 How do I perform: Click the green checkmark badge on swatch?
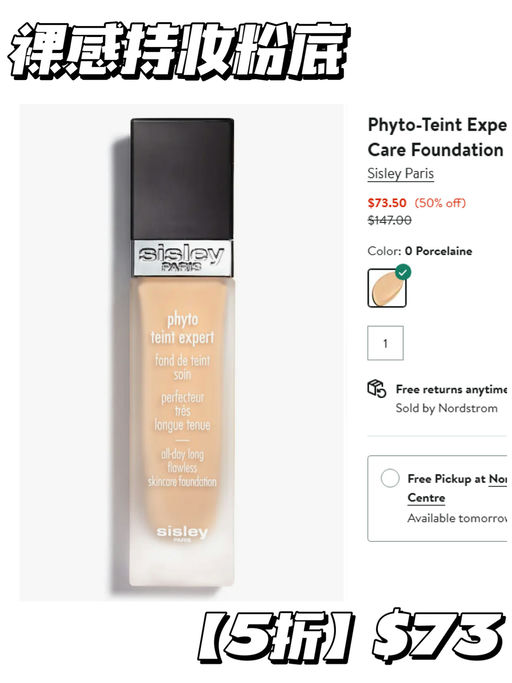coord(403,272)
